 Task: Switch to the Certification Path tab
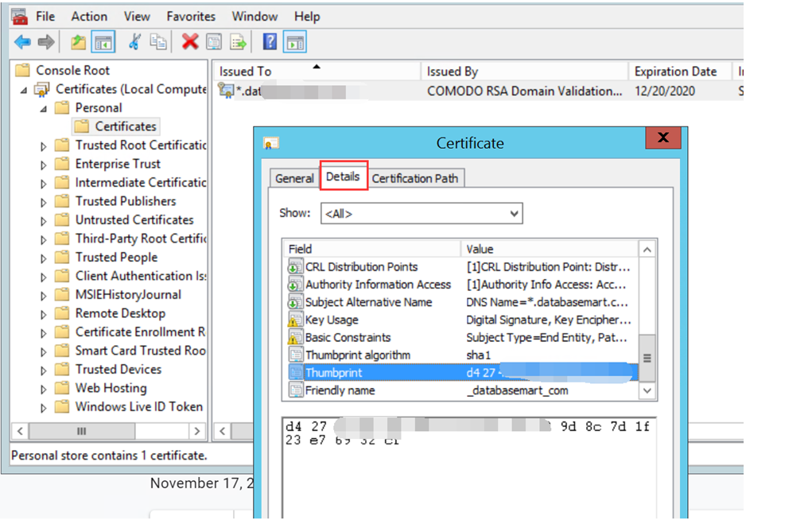point(415,178)
